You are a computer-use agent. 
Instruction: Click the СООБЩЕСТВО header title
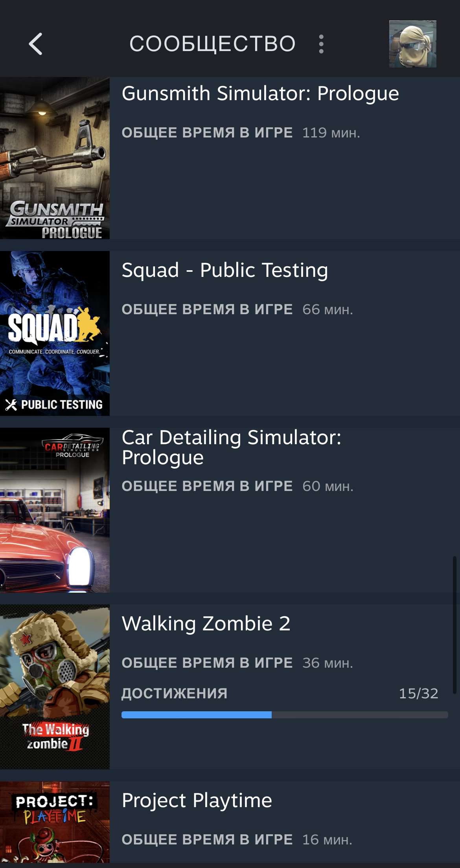tap(212, 44)
